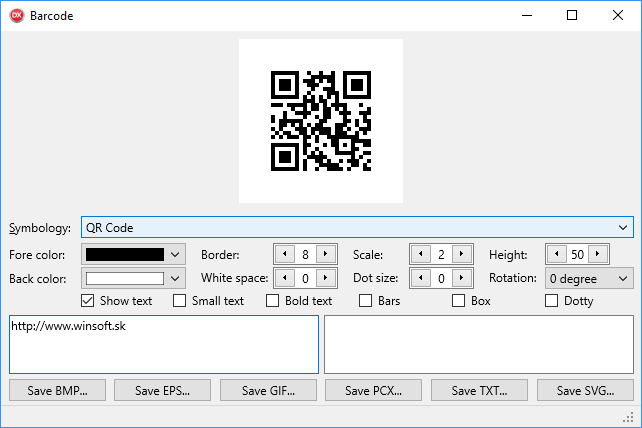Click the Save GIF button
This screenshot has height=428, width=642.
pos(268,390)
